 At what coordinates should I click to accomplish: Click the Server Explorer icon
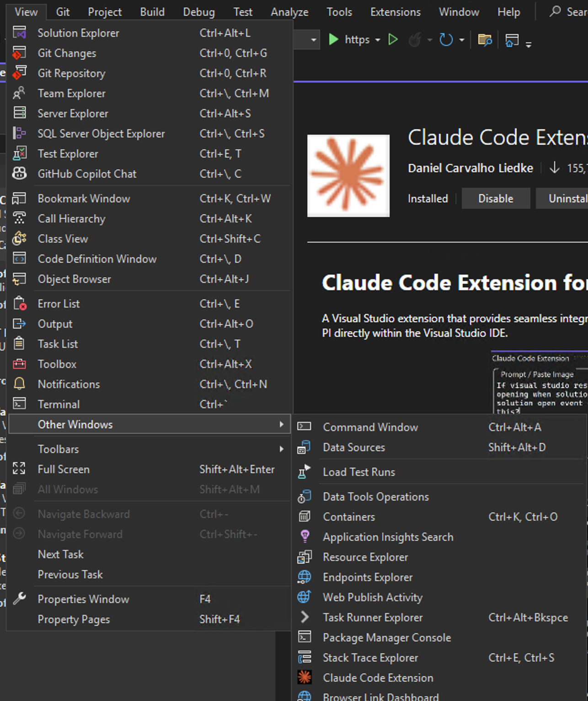coord(19,113)
